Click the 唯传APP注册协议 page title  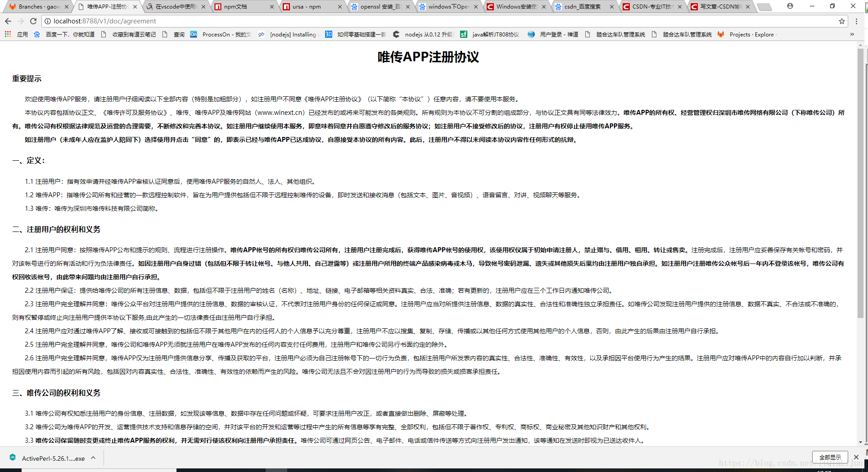tap(428, 57)
